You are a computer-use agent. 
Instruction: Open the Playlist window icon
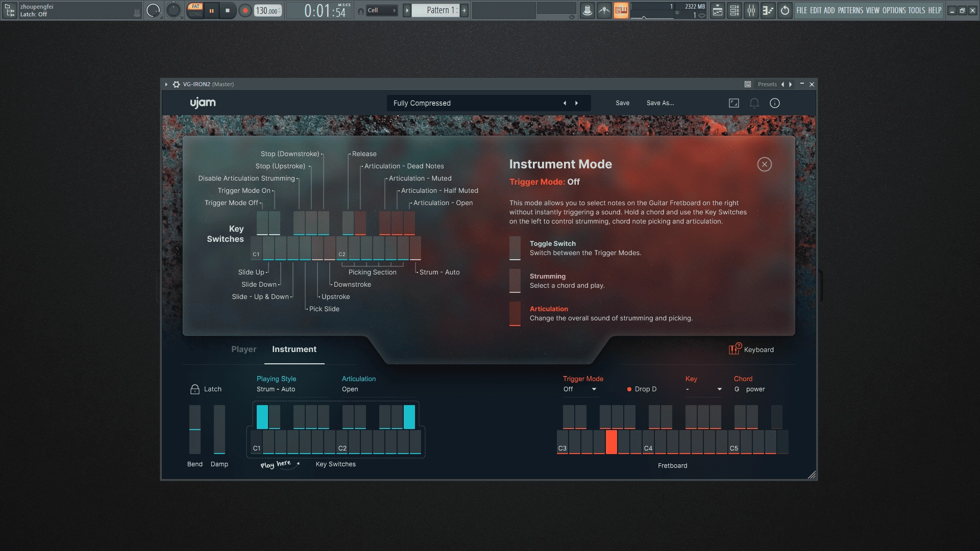(718, 10)
